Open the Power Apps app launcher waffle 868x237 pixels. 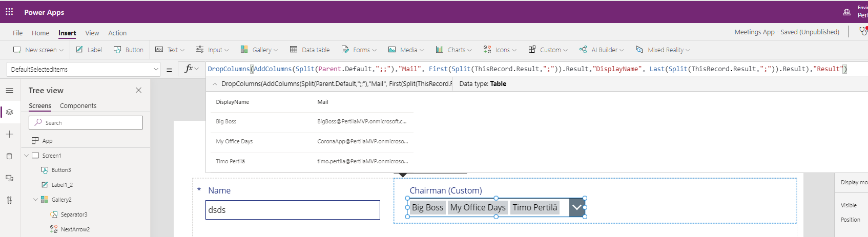[x=9, y=12]
